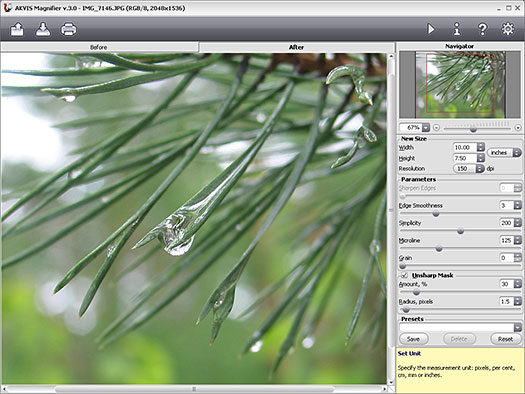Screen dimensions: 525x394
Task: Open the Presets dropdown list
Action: tap(518, 327)
